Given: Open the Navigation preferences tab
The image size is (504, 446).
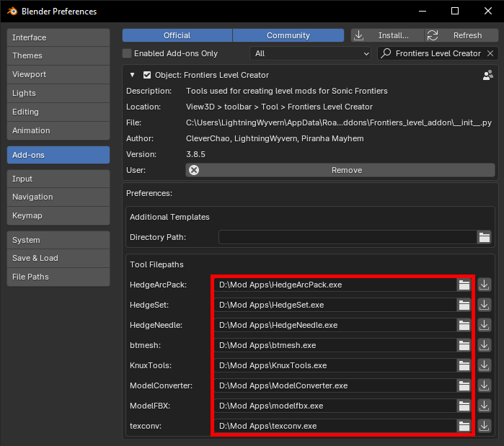Looking at the screenshot, I should 58,197.
